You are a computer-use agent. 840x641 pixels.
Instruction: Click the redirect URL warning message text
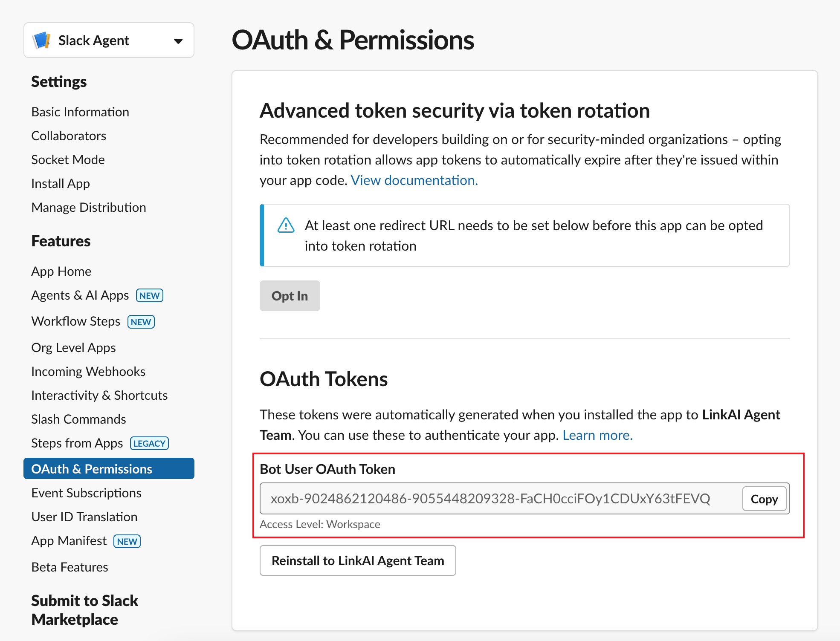pyautogui.click(x=534, y=236)
